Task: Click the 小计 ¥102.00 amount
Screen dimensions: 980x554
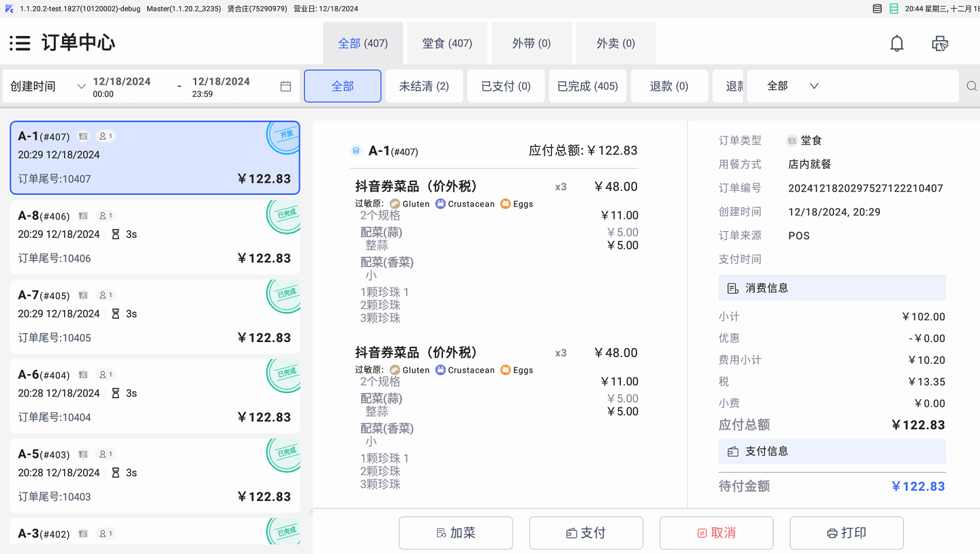Action: click(923, 317)
